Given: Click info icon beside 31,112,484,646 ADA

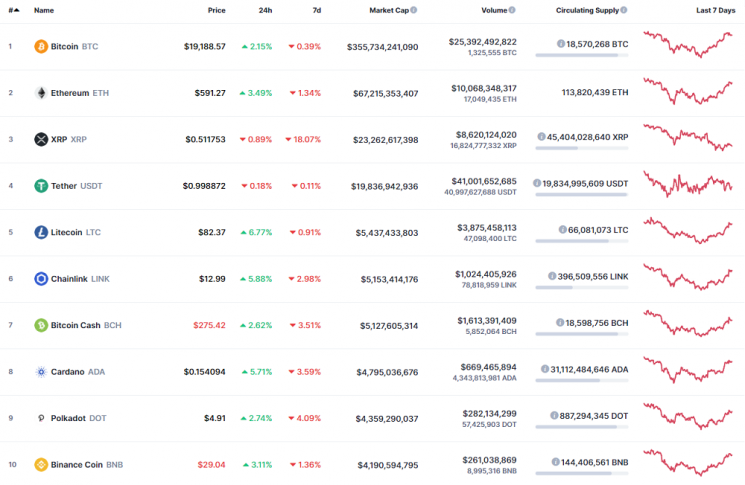Looking at the screenshot, I should click(545, 369).
